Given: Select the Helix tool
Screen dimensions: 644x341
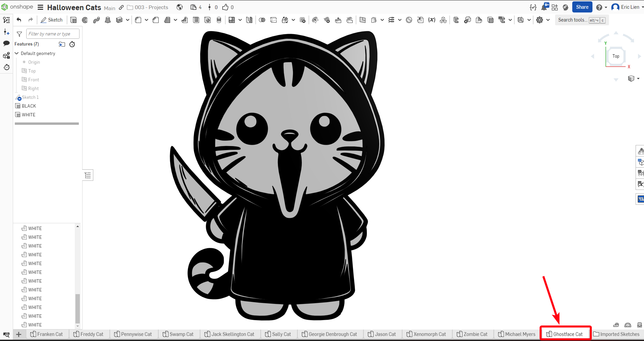Looking at the screenshot, I should (x=391, y=20).
